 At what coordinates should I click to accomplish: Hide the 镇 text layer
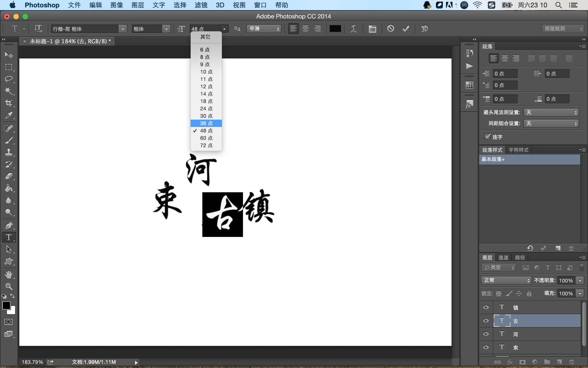click(486, 307)
